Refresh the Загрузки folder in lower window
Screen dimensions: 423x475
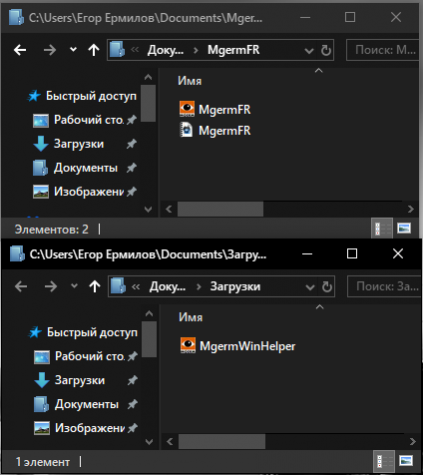pos(327,287)
